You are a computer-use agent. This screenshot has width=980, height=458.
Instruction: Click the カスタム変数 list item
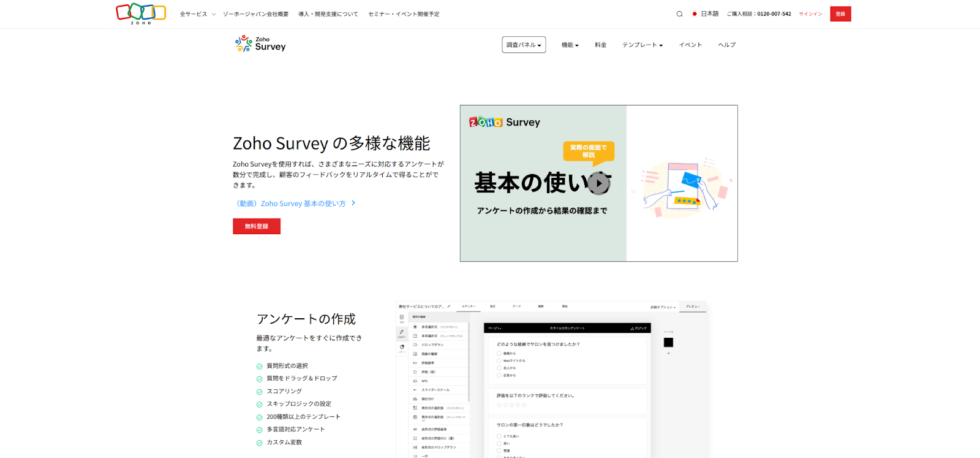pyautogui.click(x=284, y=442)
